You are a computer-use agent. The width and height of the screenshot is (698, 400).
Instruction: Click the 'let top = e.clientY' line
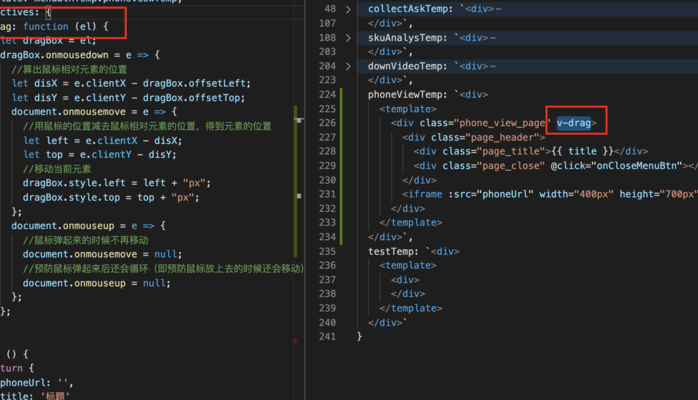(100, 155)
